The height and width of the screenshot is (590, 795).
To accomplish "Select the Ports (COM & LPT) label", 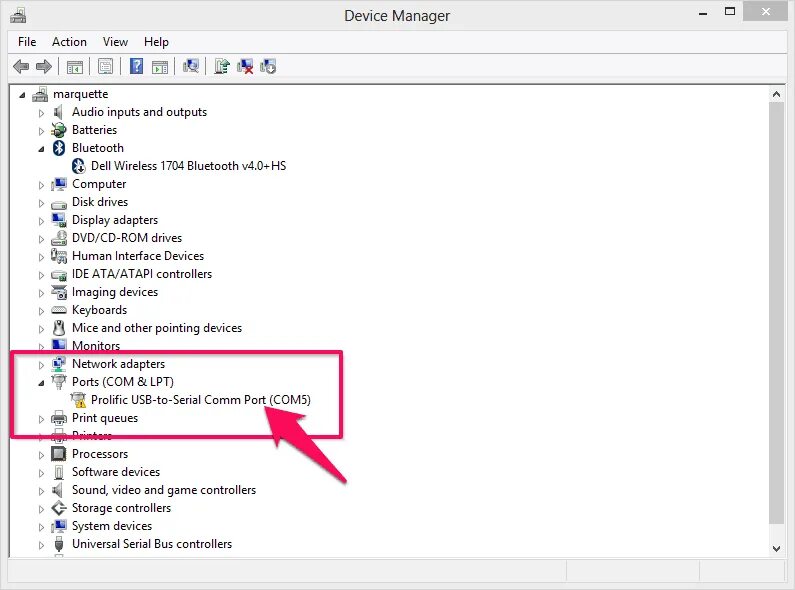I will (x=123, y=382).
